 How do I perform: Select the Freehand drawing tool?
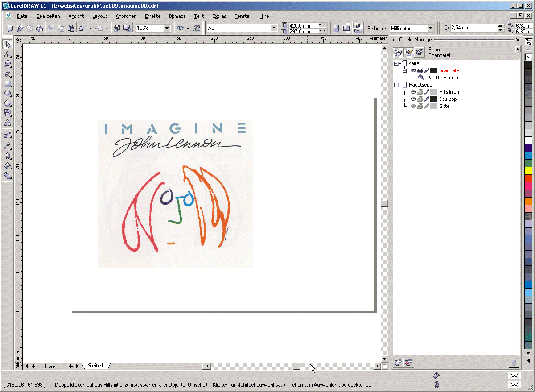coord(8,74)
